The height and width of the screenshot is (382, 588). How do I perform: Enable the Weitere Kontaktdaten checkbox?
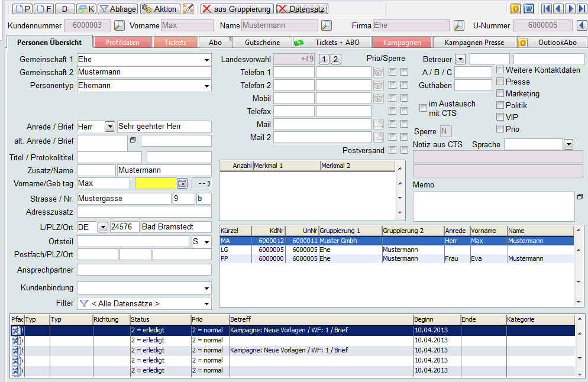(x=500, y=70)
